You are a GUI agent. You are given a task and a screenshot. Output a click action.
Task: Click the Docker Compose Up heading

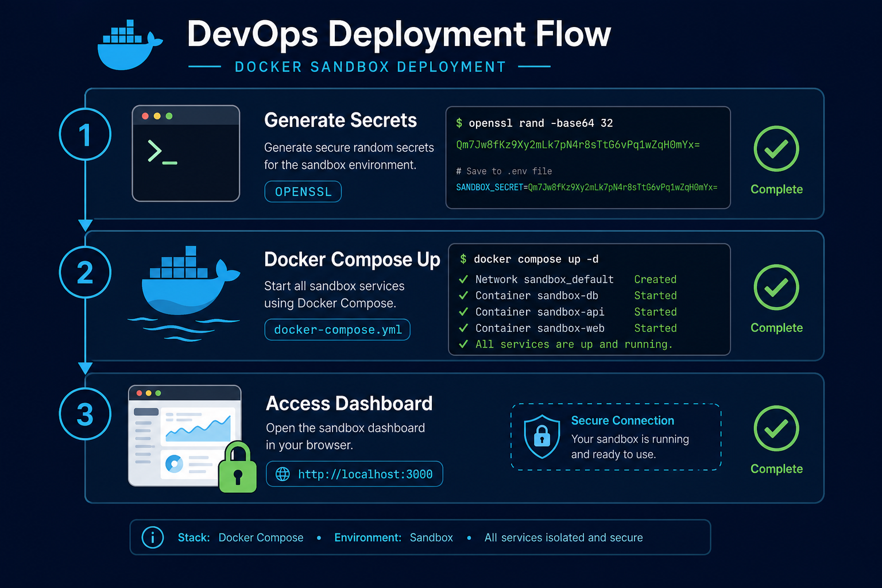[x=352, y=260]
